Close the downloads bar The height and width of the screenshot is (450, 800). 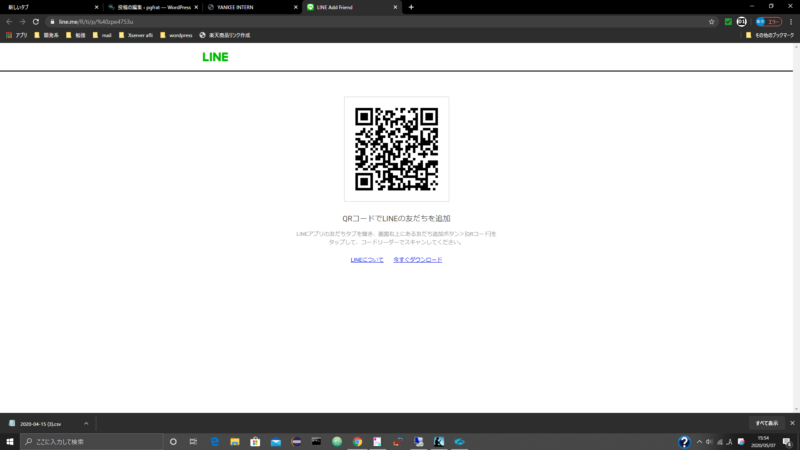tap(792, 423)
